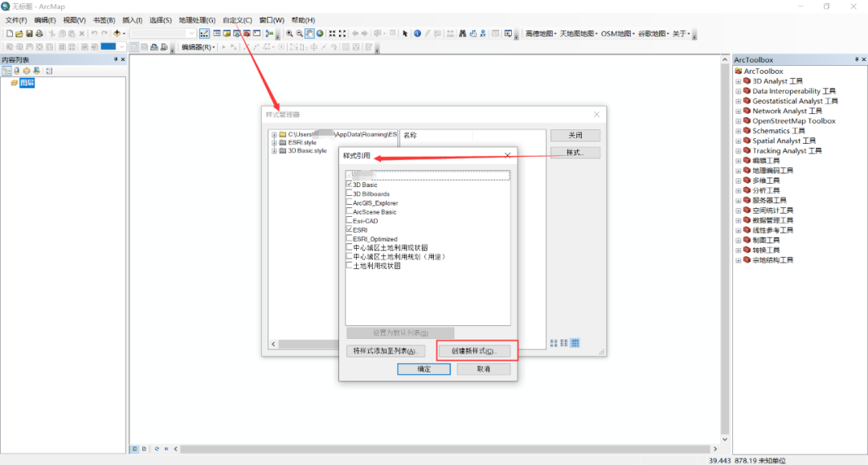This screenshot has height=465, width=868.
Task: Click the Fixed Zoom In icon
Action: pos(332,34)
